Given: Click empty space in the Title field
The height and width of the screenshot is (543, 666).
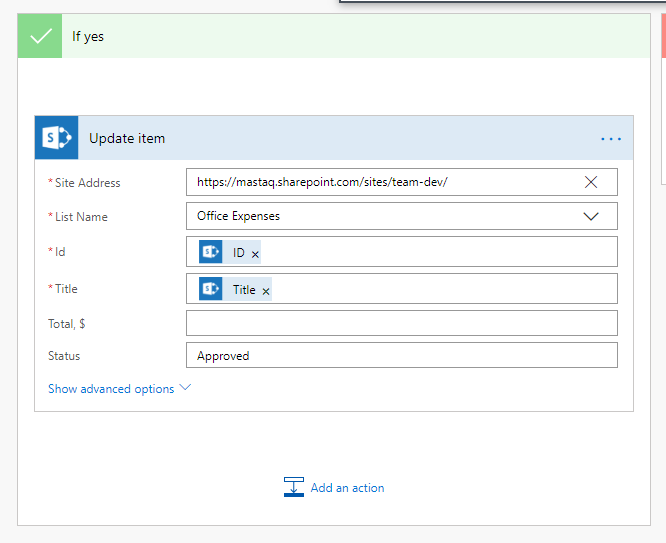Looking at the screenshot, I should click(440, 289).
